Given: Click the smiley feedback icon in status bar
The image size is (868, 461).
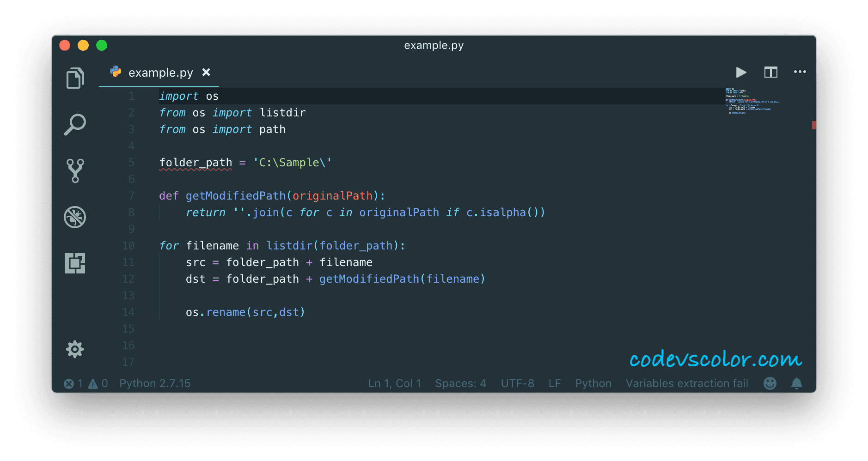Looking at the screenshot, I should pos(770,383).
